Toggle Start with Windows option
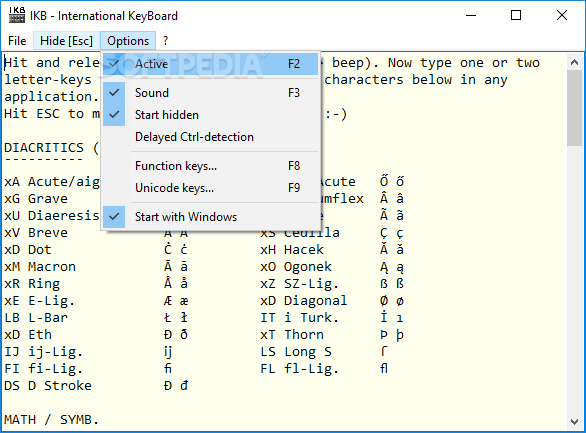This screenshot has width=586, height=433. pyautogui.click(x=210, y=217)
